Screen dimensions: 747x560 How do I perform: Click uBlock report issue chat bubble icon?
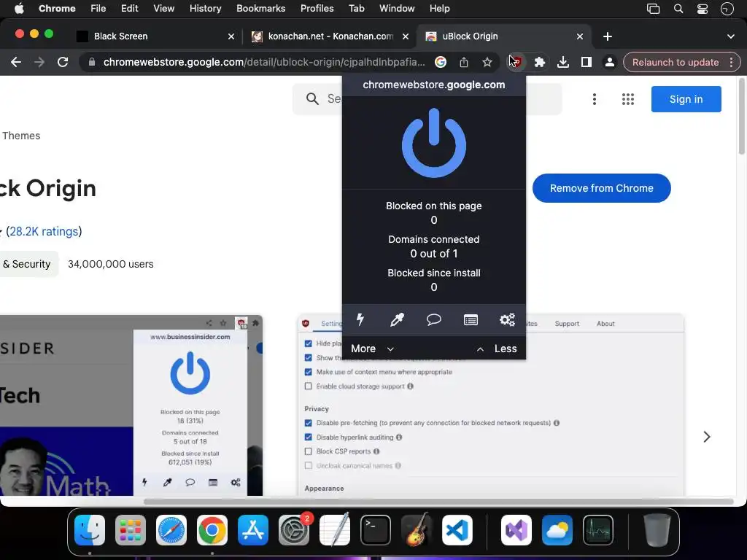coord(433,319)
